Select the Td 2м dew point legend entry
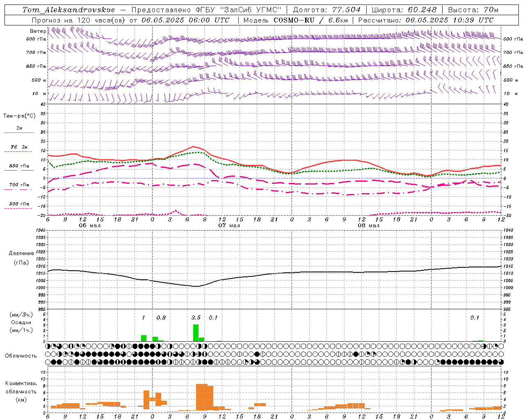 (19, 147)
